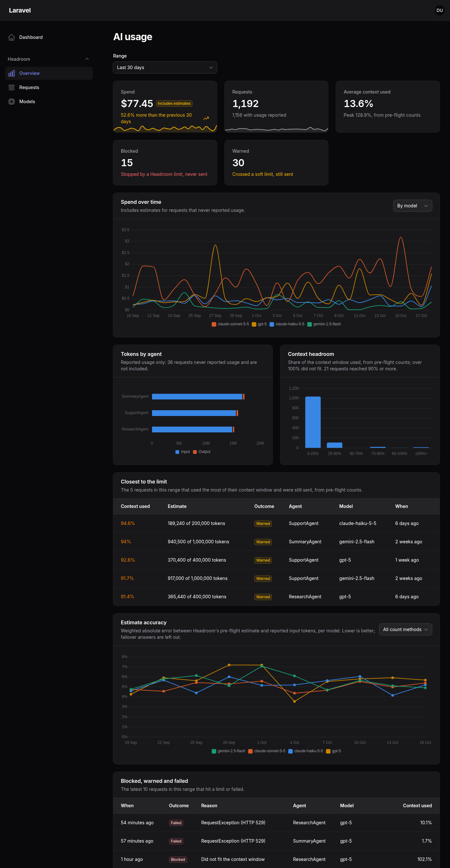Image resolution: width=450 pixels, height=868 pixels.
Task: Click the Blocked badge in 1 hour ago row
Action: click(178, 860)
